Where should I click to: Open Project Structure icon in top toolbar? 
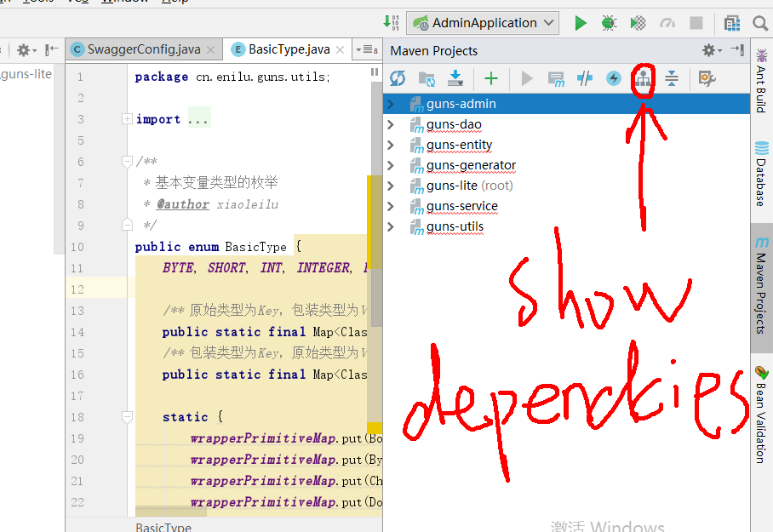pyautogui.click(x=732, y=23)
